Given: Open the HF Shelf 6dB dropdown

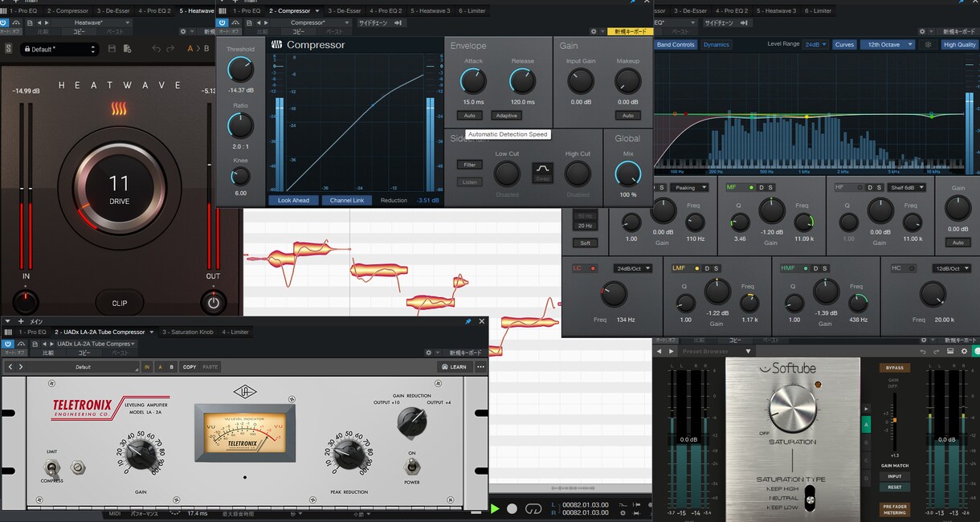Looking at the screenshot, I should [x=908, y=187].
